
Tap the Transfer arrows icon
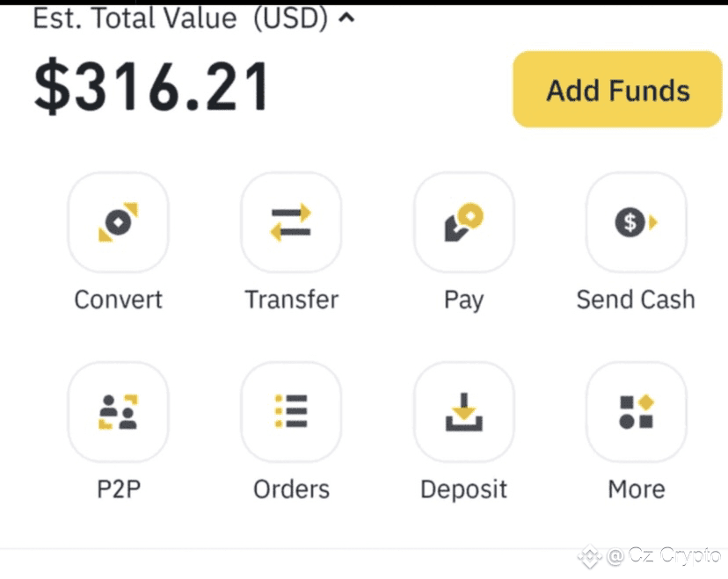(291, 222)
